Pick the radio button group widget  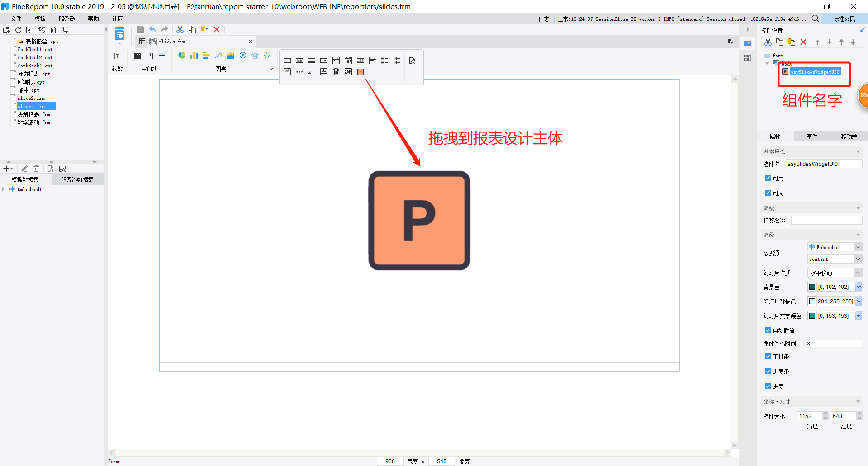coord(385,61)
